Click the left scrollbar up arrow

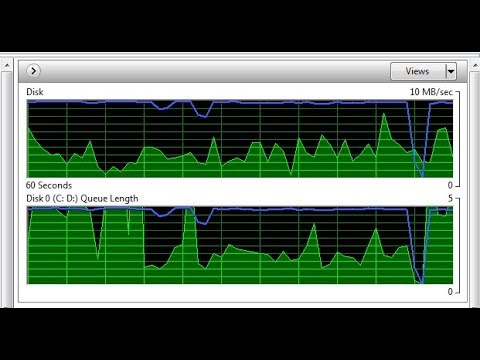click(x=7, y=65)
